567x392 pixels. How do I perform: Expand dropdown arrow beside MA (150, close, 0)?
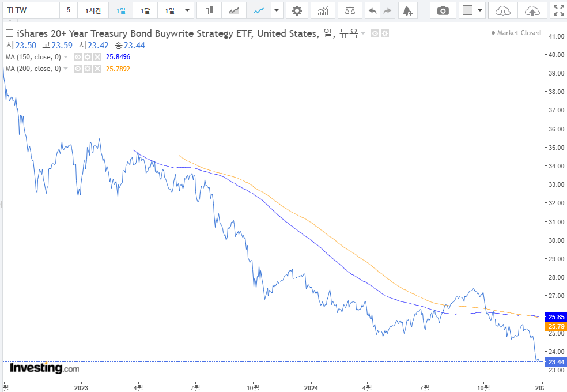[x=66, y=57]
